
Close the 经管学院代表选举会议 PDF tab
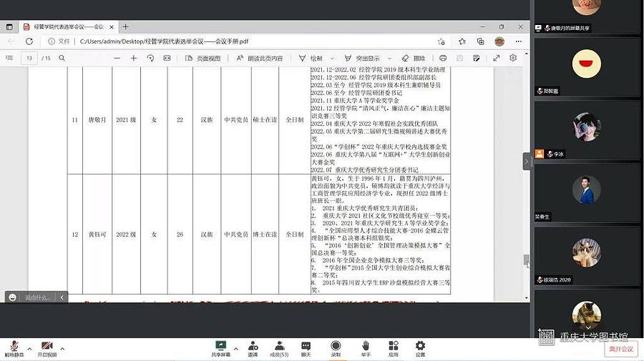click(x=112, y=27)
